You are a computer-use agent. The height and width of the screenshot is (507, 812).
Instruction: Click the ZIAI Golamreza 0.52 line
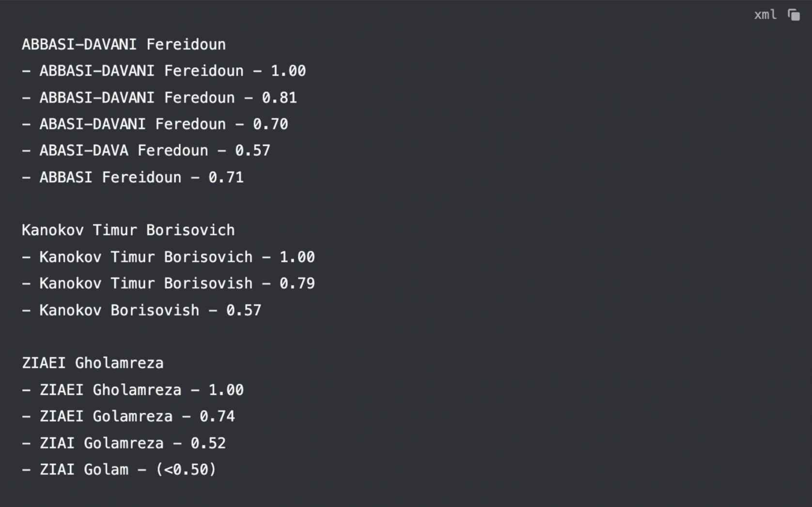coord(124,443)
